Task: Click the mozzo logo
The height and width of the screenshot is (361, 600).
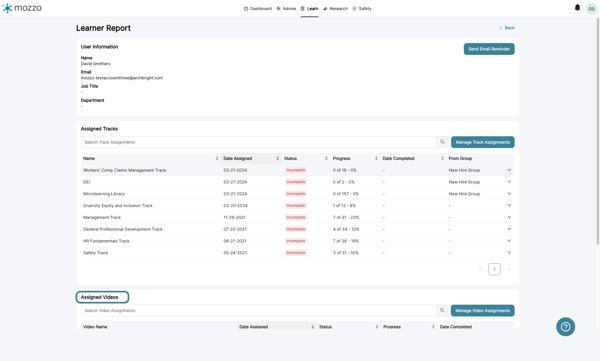Action: [22, 8]
